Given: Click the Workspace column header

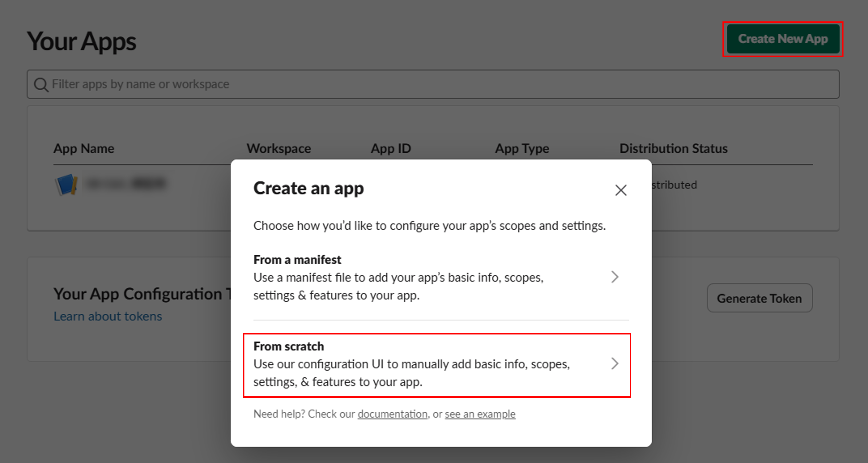Looking at the screenshot, I should pyautogui.click(x=279, y=149).
